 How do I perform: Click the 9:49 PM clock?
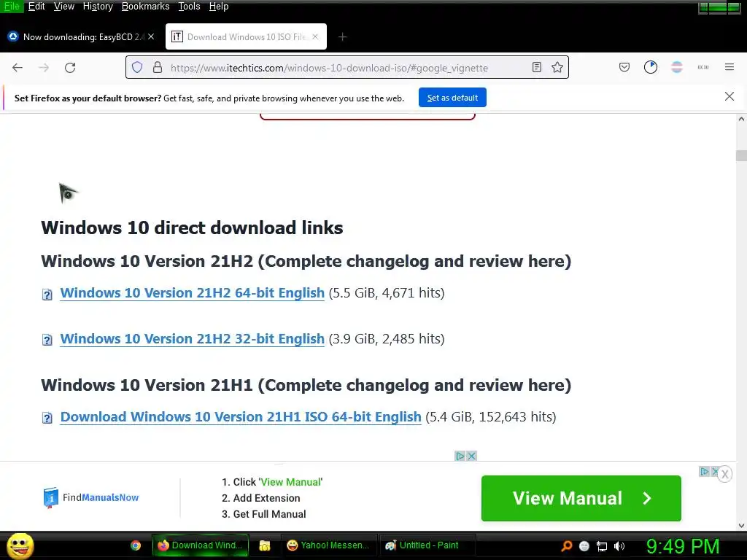point(683,546)
